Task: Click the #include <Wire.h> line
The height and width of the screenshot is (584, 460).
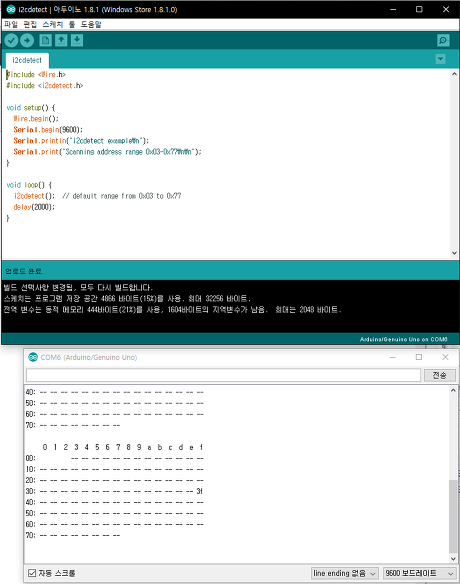Action: (36, 74)
